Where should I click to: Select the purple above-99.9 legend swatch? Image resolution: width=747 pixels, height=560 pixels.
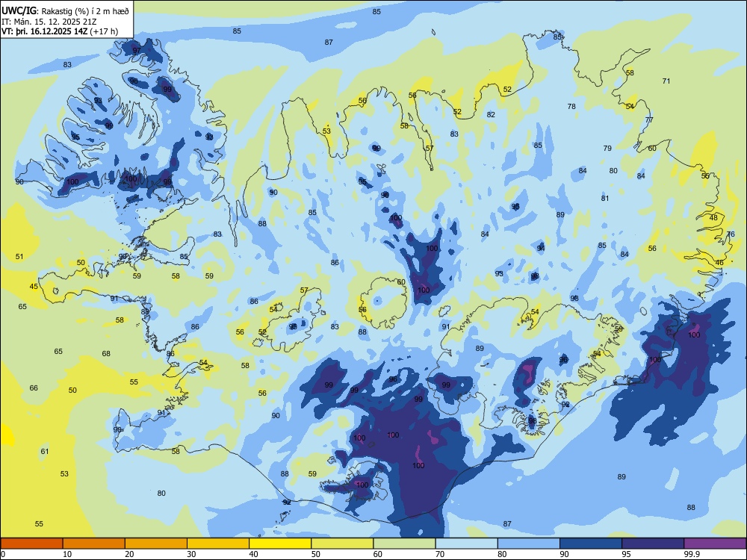[715, 544]
